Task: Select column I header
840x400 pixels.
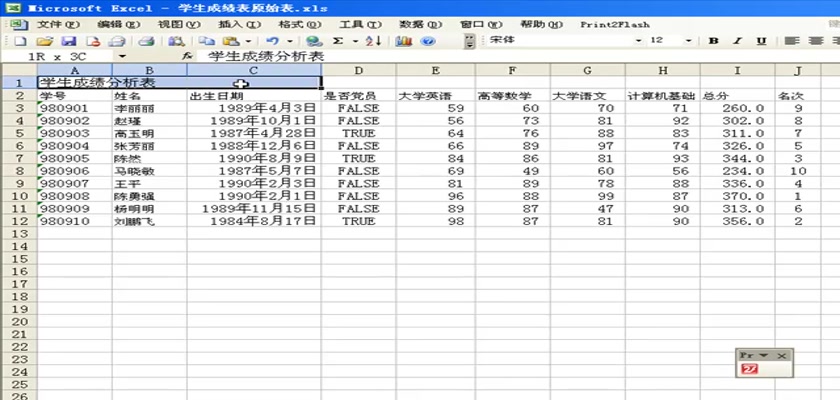Action: 737,70
